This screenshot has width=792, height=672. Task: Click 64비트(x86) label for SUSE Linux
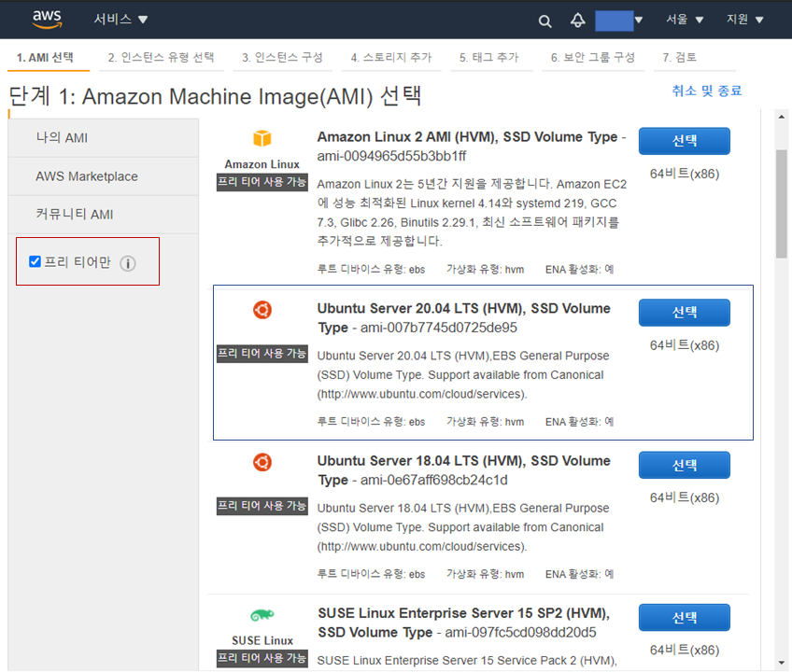684,651
